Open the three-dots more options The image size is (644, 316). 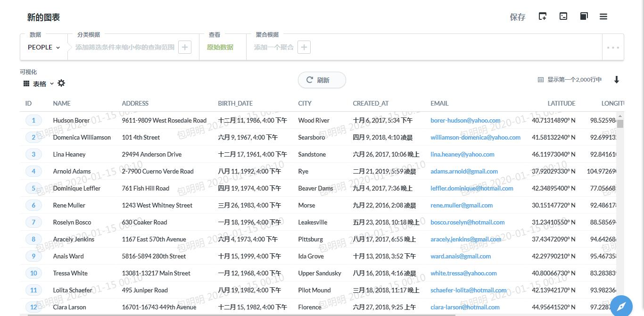pos(613,47)
